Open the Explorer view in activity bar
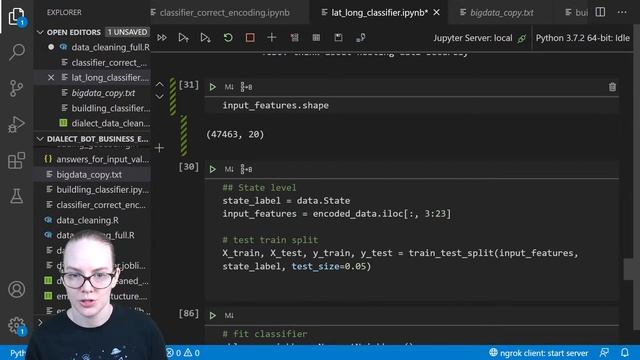This screenshot has height=360, width=640. point(16,16)
